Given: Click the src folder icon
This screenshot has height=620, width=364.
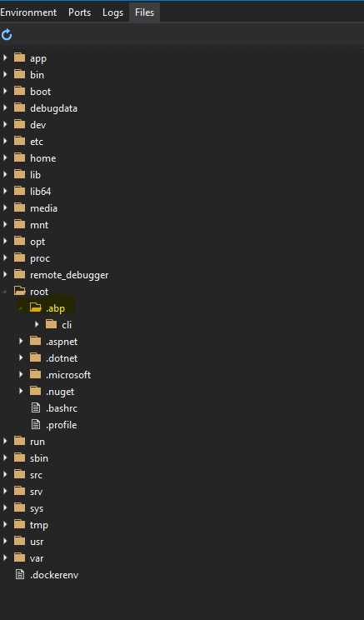Looking at the screenshot, I should click(x=19, y=474).
